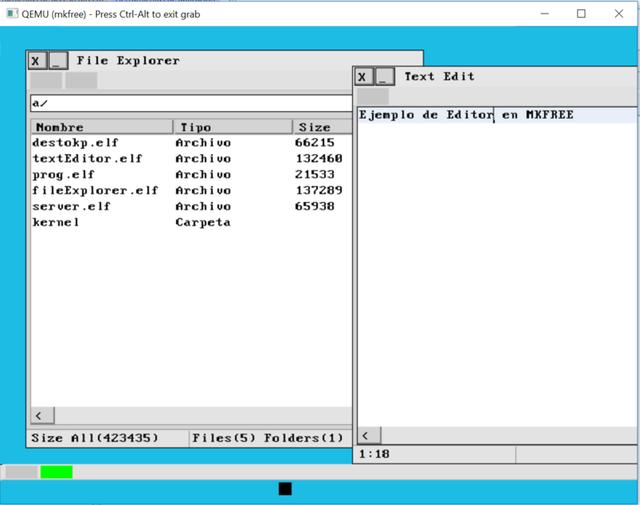Image resolution: width=640 pixels, height=505 pixels.
Task: Click the Size All(423435) status text
Action: (x=95, y=438)
